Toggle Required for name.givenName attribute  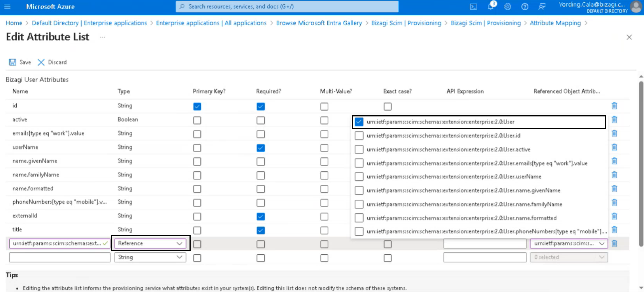261,162
